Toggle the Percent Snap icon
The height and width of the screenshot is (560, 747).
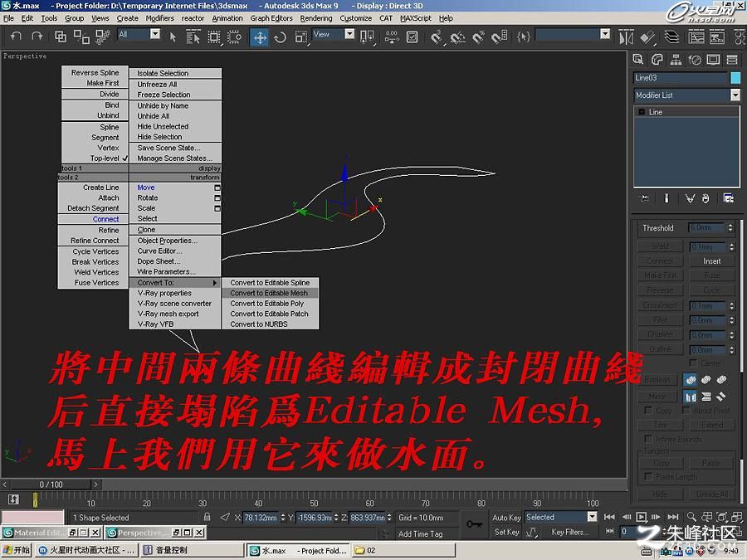[x=478, y=37]
